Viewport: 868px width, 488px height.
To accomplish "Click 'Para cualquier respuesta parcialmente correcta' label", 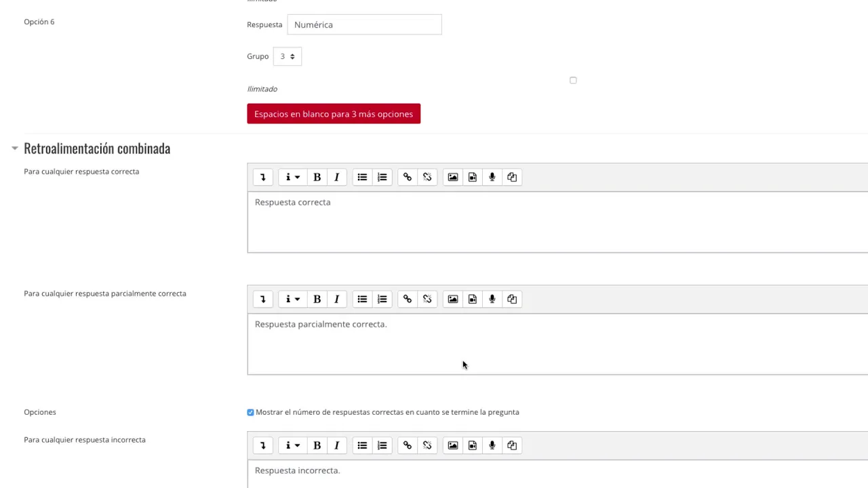I will click(105, 293).
